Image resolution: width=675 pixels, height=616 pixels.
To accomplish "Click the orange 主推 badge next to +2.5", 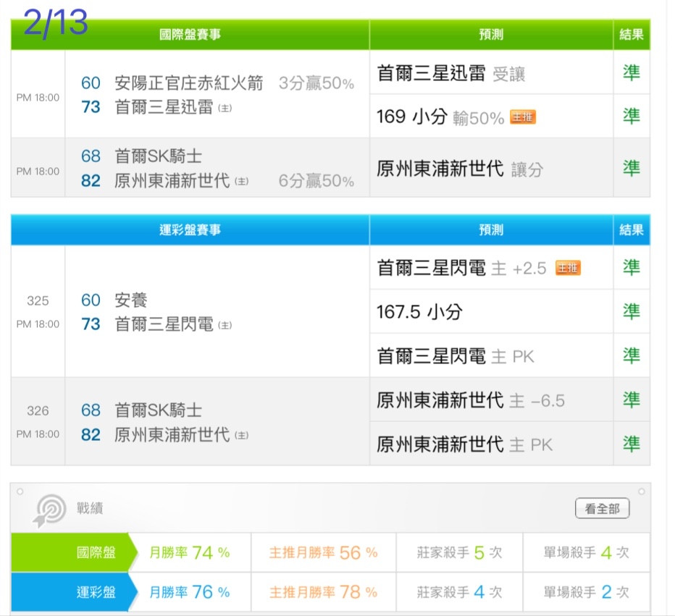I will coord(568,268).
